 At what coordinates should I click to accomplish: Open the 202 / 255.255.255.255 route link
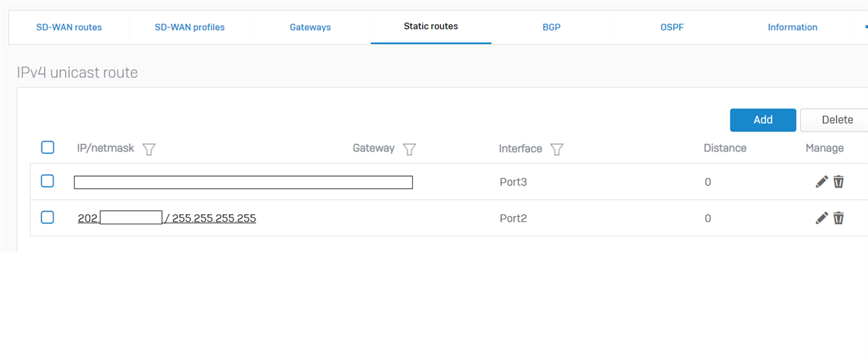tap(210, 218)
